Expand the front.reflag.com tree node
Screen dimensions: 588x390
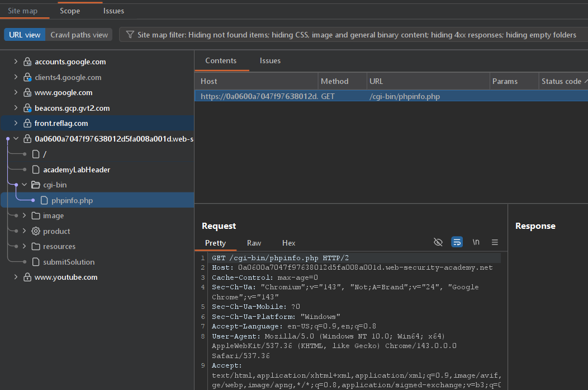tap(16, 123)
